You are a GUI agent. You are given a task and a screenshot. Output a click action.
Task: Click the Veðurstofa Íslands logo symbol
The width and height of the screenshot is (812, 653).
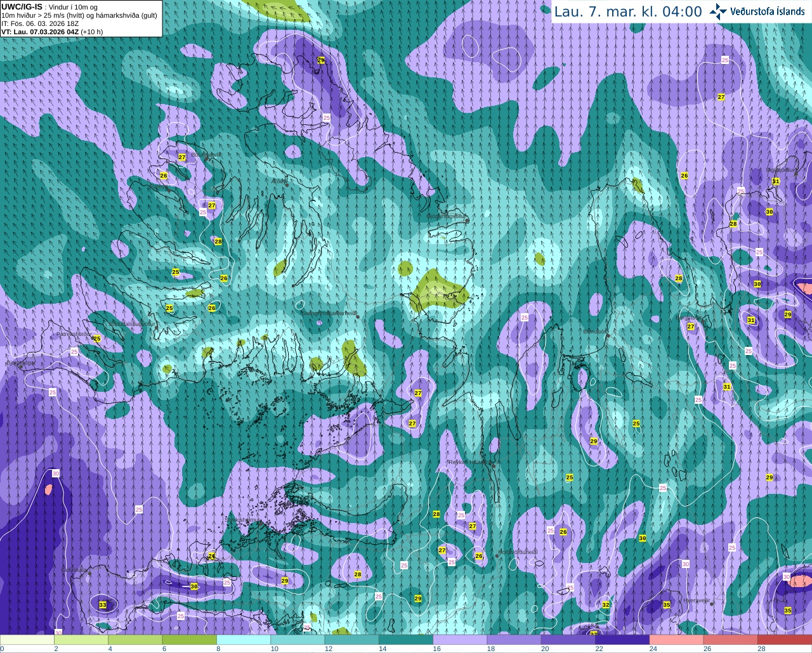[718, 11]
